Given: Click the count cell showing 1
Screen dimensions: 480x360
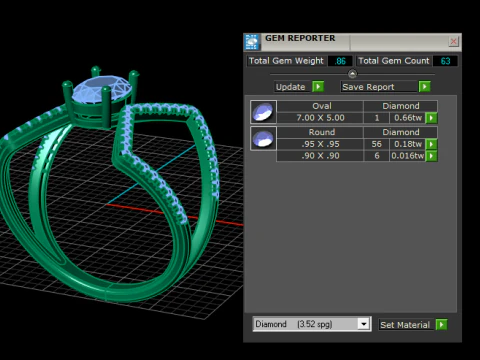Looking at the screenshot, I should pyautogui.click(x=377, y=118).
